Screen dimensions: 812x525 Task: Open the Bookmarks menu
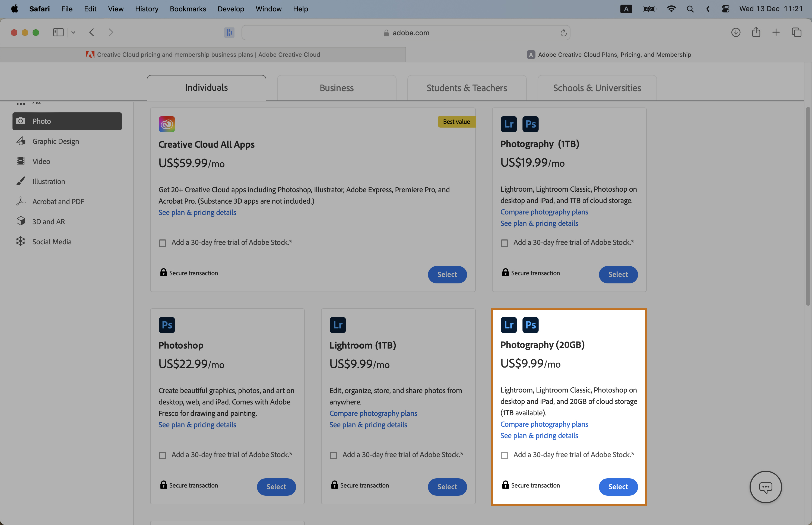pyautogui.click(x=188, y=9)
